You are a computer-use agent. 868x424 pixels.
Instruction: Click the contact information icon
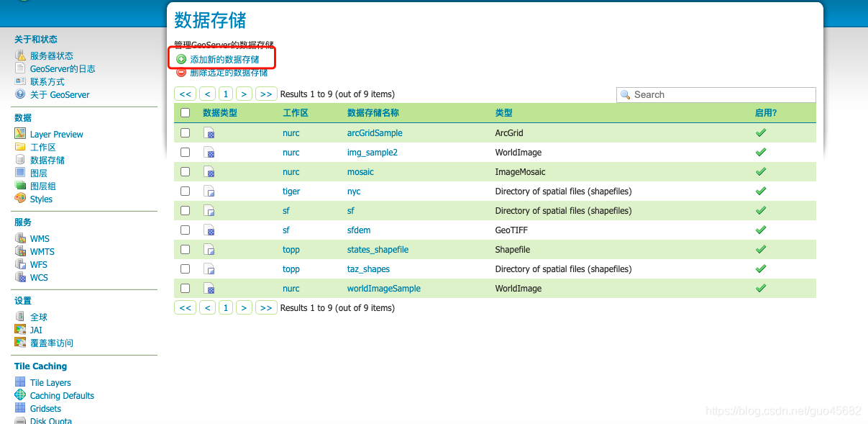pyautogui.click(x=20, y=81)
